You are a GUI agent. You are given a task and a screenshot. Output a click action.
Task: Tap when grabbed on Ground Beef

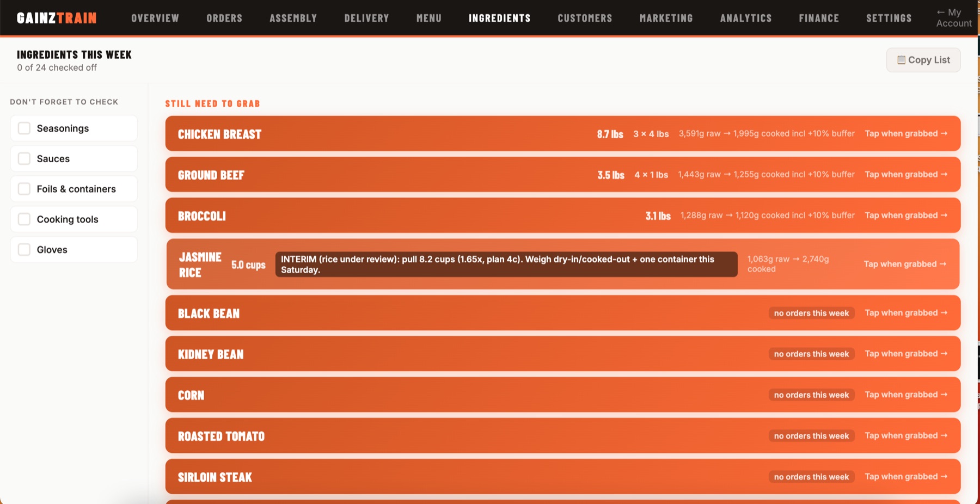906,174
